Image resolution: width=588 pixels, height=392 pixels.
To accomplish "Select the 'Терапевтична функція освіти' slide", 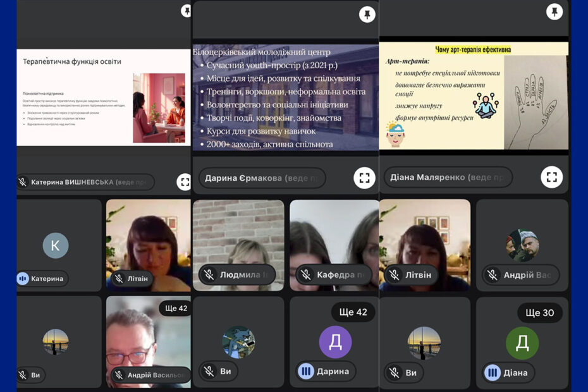I will (104, 97).
